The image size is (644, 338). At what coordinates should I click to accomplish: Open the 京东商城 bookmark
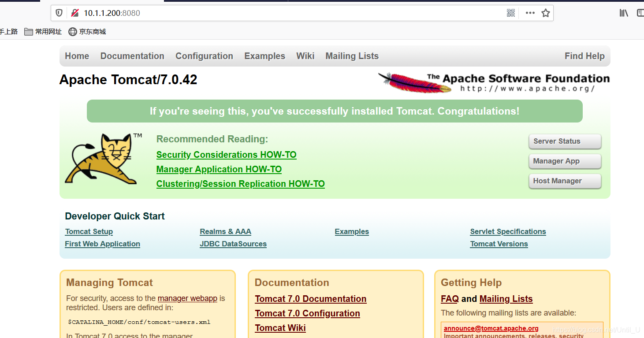coord(87,31)
